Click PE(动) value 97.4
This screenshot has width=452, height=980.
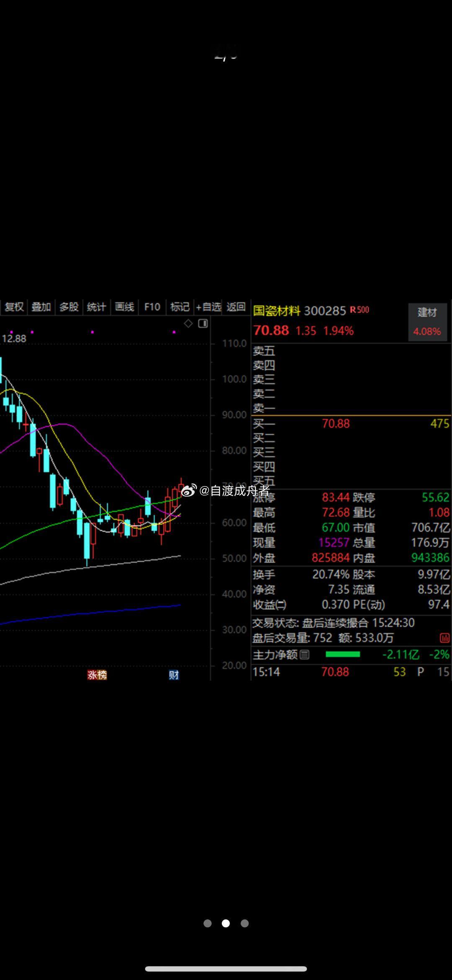[x=439, y=604]
